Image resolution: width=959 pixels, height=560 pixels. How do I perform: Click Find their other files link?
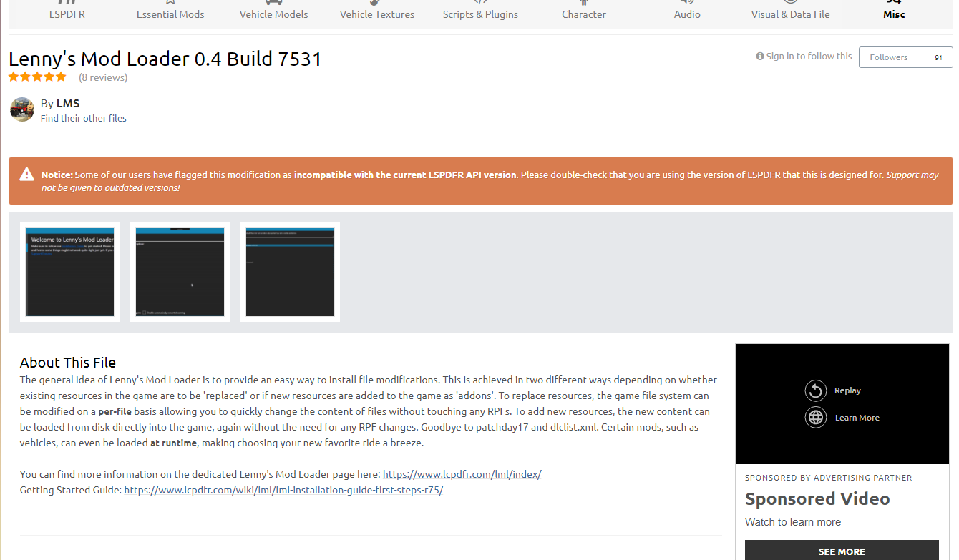point(84,119)
